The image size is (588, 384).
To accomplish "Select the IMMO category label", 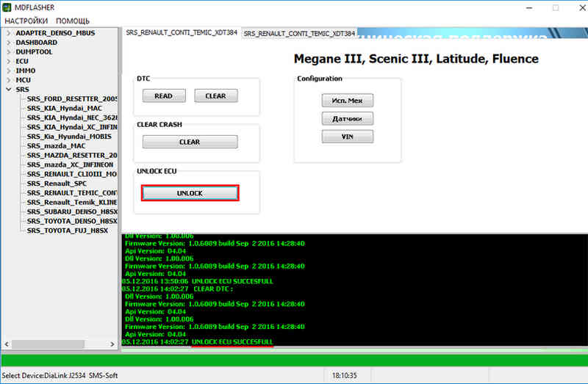I will point(26,70).
